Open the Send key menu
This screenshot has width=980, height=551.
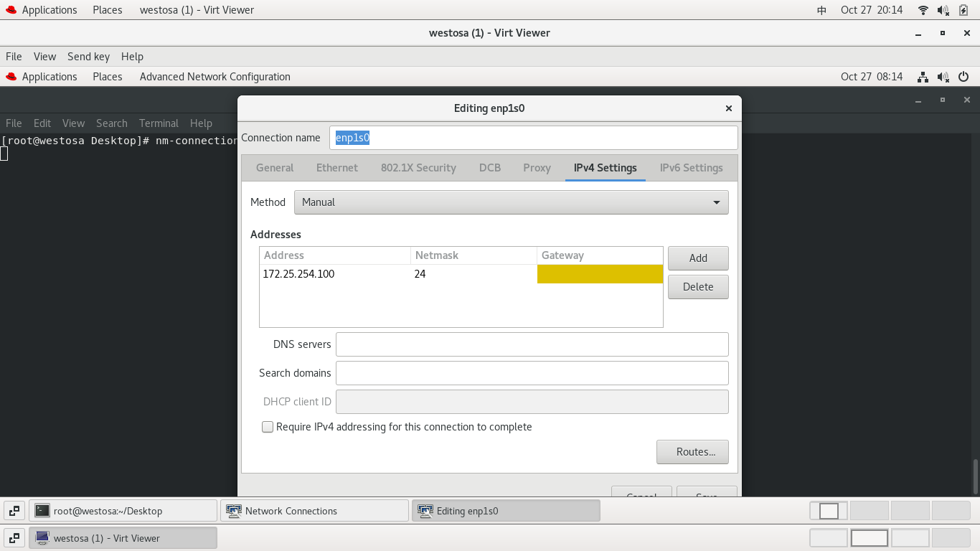pyautogui.click(x=88, y=56)
